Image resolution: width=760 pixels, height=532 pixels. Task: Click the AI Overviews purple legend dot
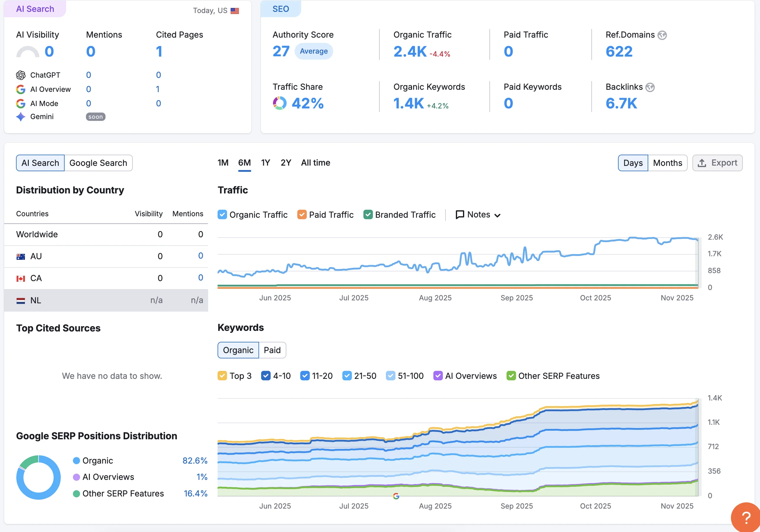click(76, 477)
